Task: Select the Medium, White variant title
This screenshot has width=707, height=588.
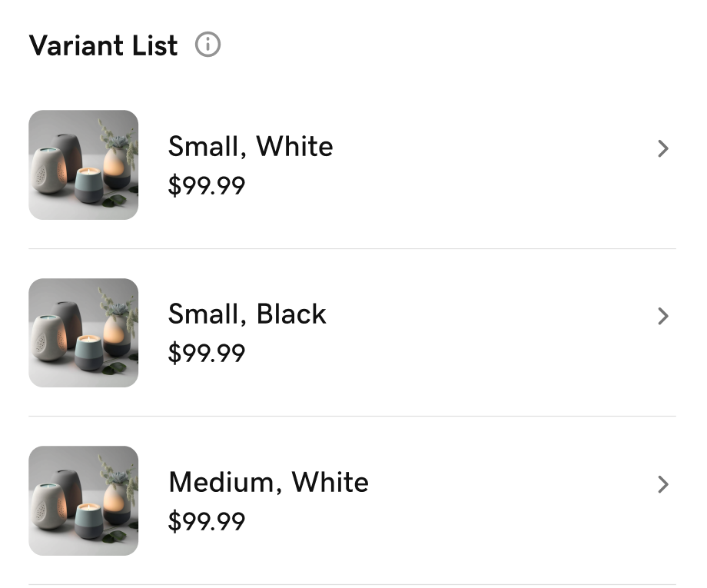Action: (268, 482)
